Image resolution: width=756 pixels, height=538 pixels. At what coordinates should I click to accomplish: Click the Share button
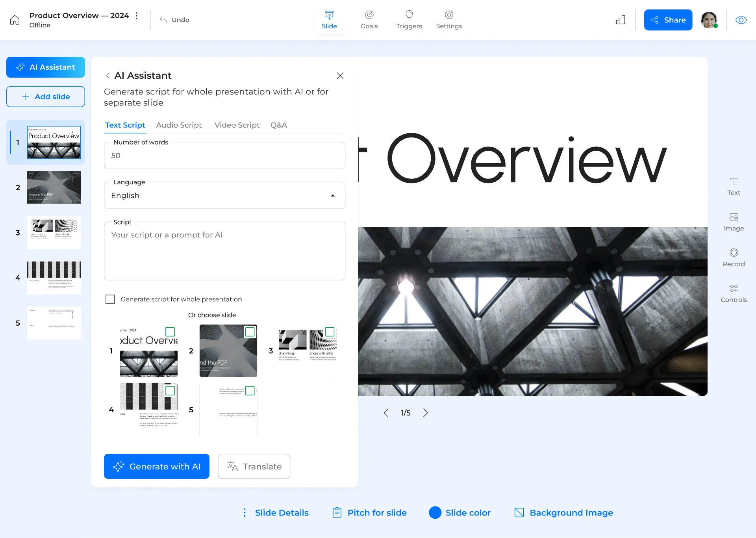tap(668, 20)
